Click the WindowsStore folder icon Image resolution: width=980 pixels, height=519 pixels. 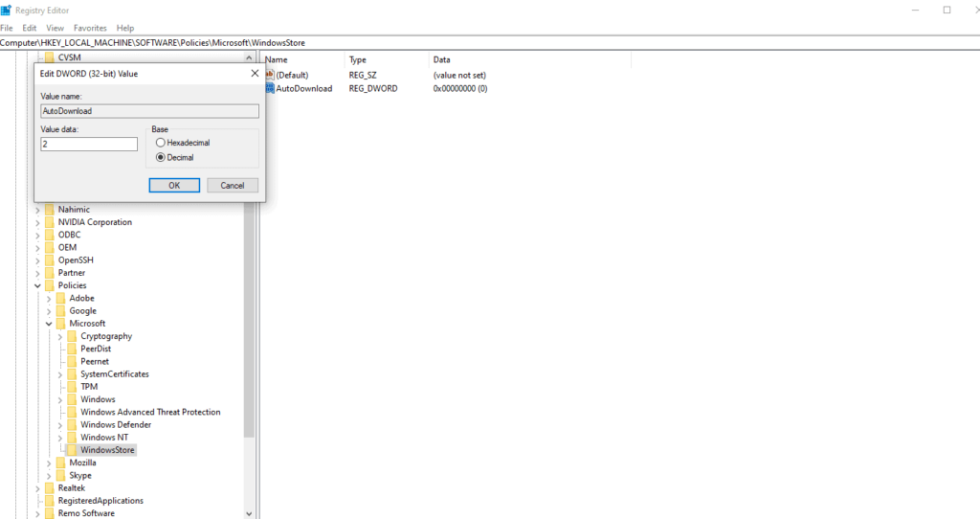coord(72,450)
